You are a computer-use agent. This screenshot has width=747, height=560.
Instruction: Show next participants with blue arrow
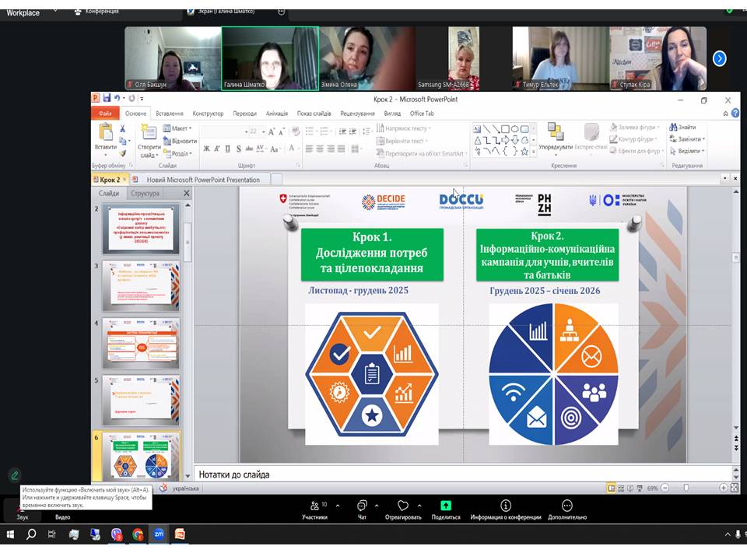(720, 58)
